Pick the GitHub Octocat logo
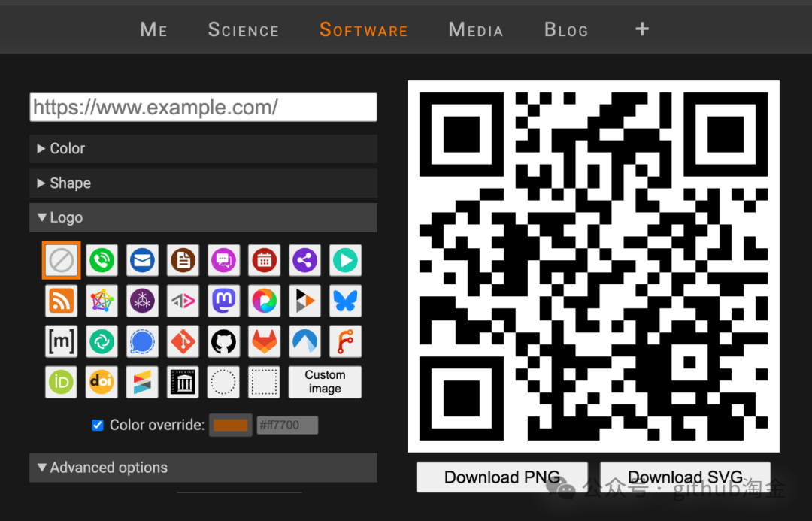The width and height of the screenshot is (812, 521). click(x=224, y=341)
